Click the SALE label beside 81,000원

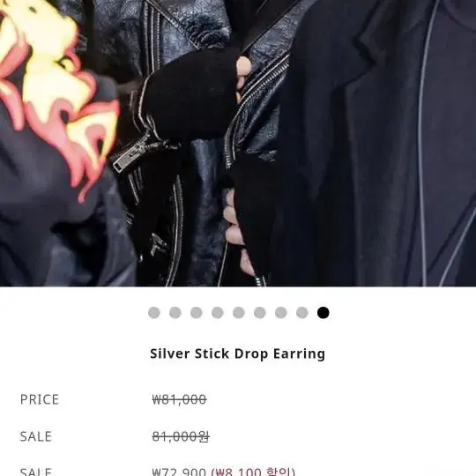[x=36, y=436]
